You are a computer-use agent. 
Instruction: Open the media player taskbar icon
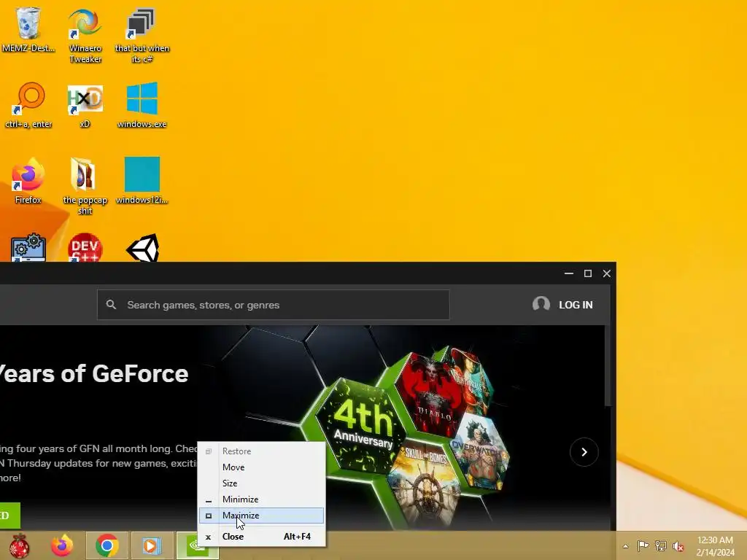(152, 545)
